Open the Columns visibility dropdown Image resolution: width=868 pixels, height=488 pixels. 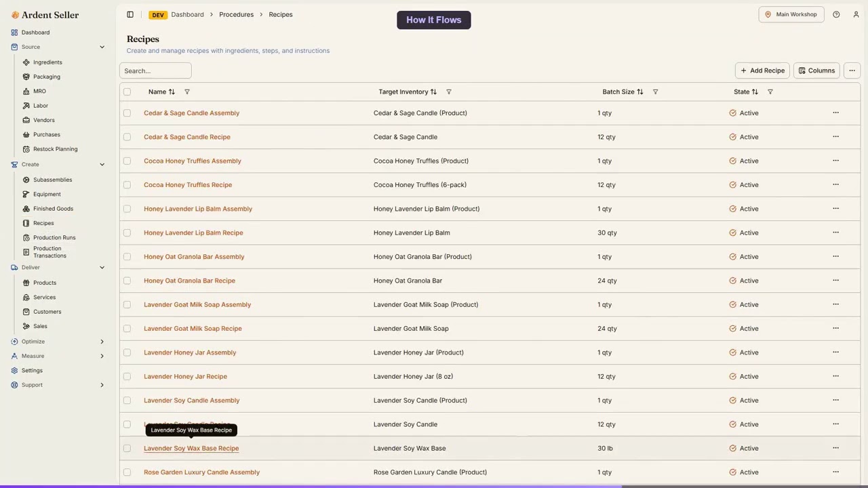(817, 70)
